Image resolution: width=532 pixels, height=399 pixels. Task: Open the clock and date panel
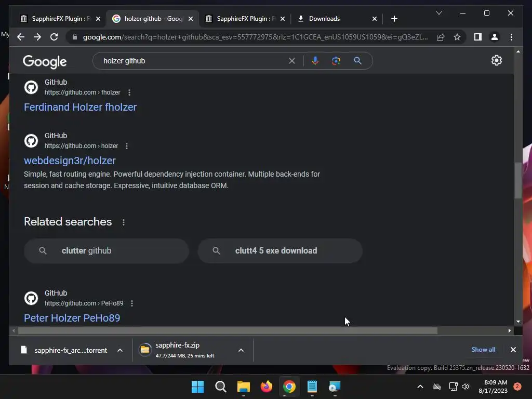coord(493,387)
